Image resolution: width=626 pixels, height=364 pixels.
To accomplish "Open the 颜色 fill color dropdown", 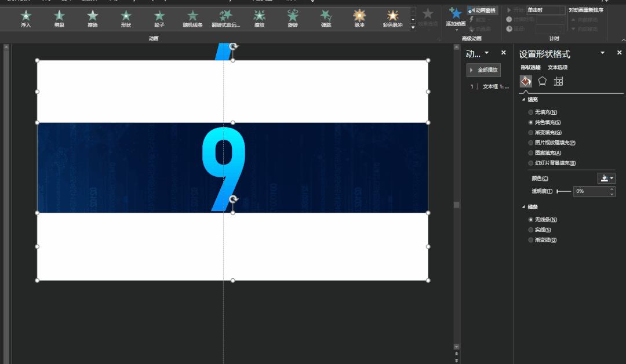I will click(606, 179).
